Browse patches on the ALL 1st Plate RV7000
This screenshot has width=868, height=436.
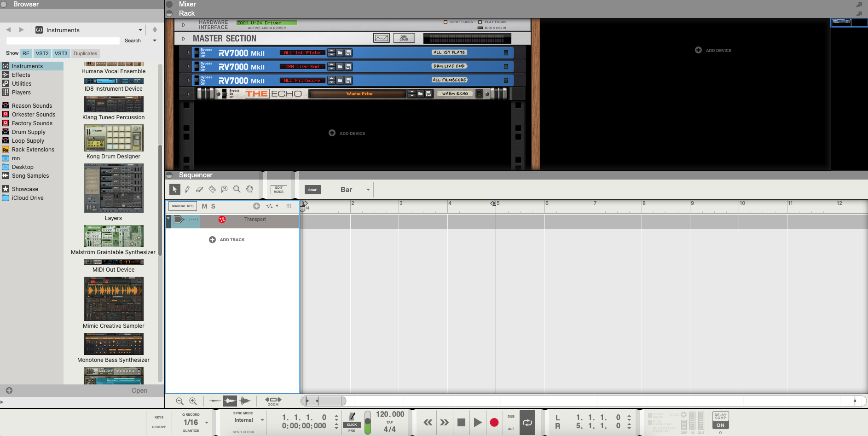click(340, 53)
